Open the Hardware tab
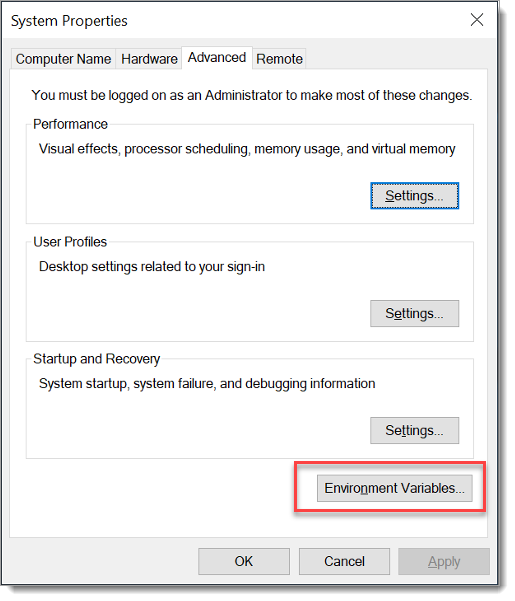The image size is (515, 601). (x=149, y=59)
